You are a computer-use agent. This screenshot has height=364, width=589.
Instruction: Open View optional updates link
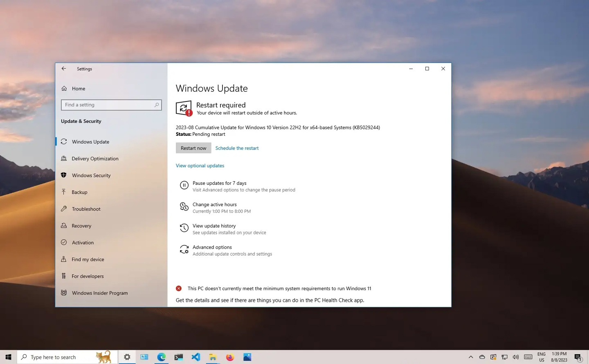click(200, 166)
